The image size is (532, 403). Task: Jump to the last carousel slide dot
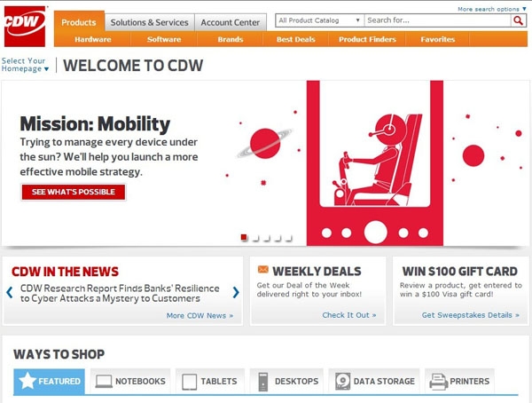[x=288, y=238]
